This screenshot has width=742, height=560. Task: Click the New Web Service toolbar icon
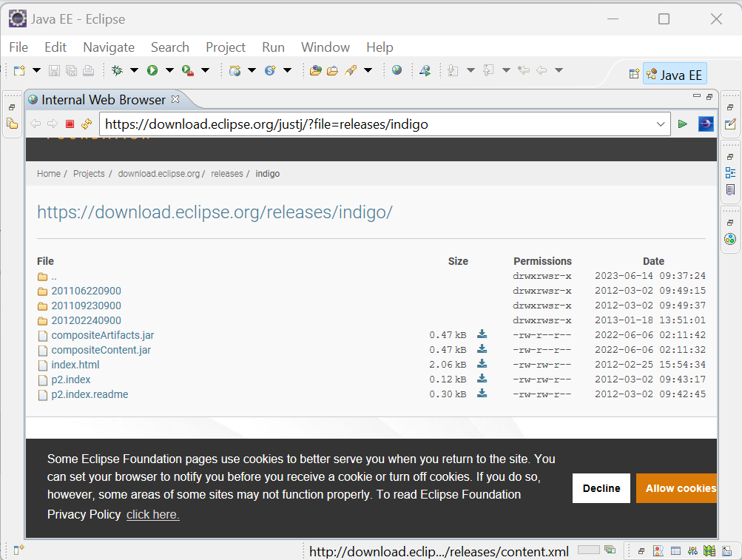pyautogui.click(x=270, y=70)
